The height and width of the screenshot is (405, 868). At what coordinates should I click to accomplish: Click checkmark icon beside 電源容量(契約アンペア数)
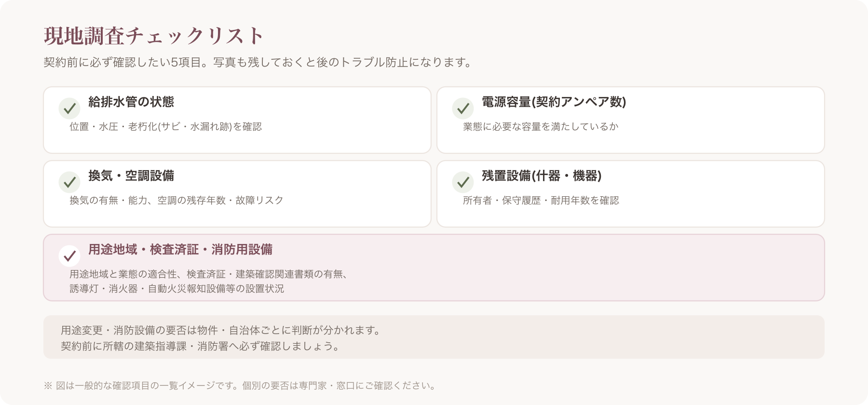coord(463,108)
